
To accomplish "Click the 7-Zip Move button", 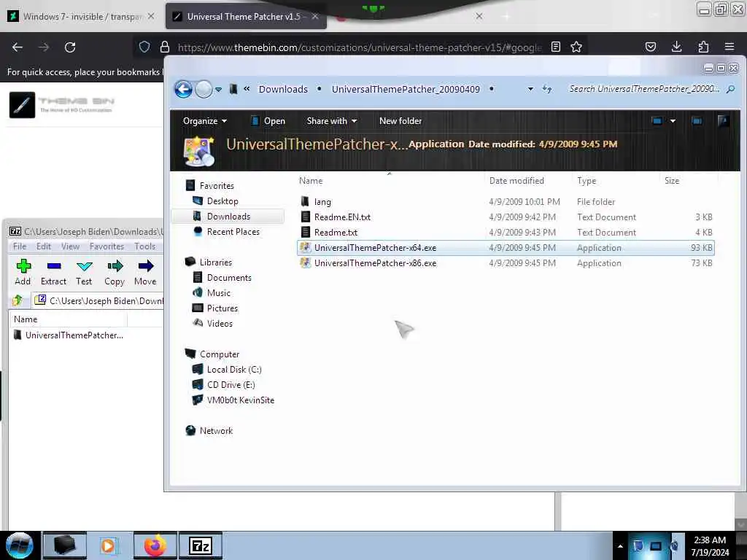I will 145,273.
